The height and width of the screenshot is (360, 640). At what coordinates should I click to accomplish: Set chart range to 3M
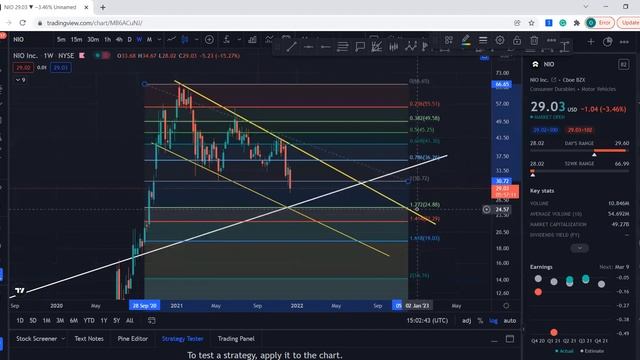pos(60,321)
